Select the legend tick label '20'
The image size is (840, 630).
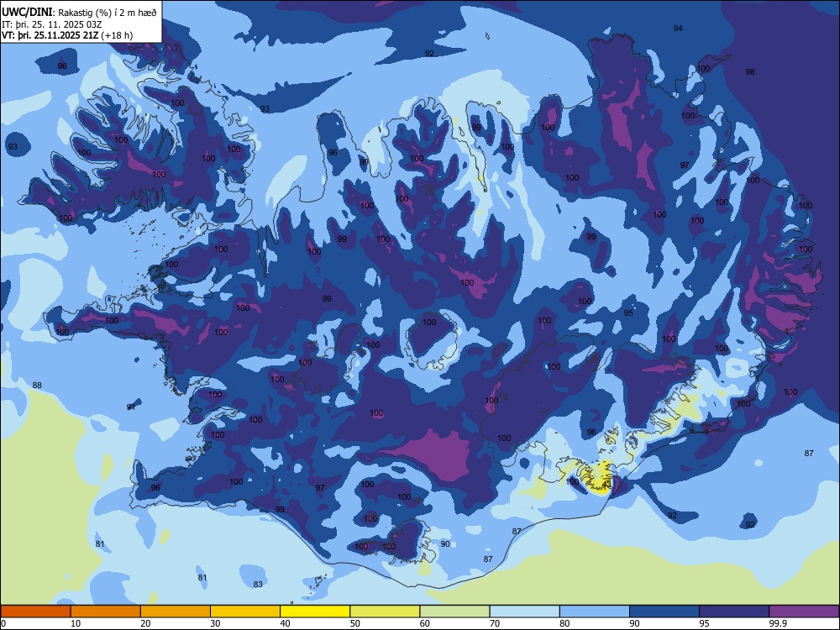point(145,623)
